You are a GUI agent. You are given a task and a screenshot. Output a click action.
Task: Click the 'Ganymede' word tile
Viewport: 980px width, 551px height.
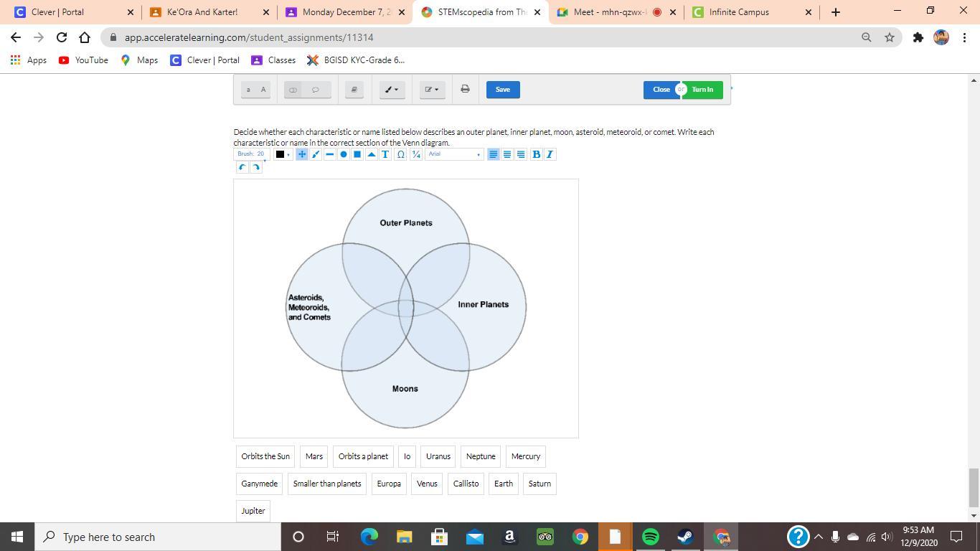pos(259,484)
